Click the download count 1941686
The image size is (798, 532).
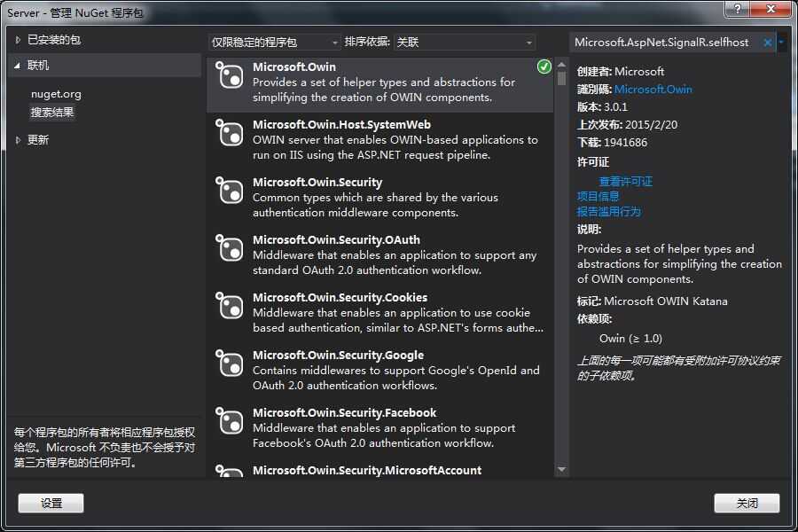pos(625,143)
